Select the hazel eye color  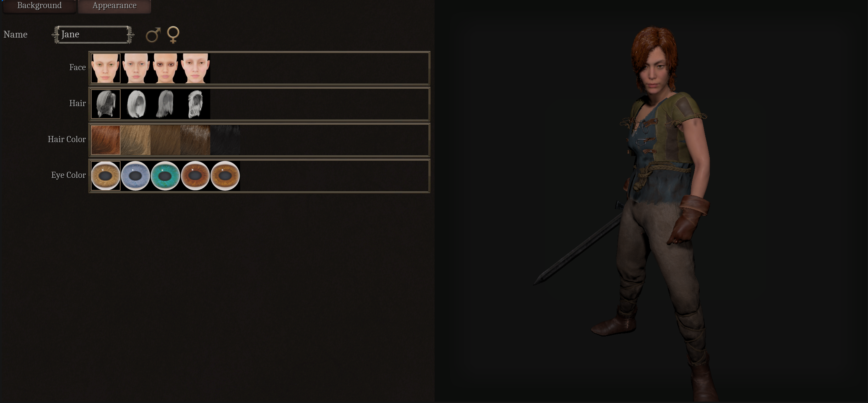pyautogui.click(x=105, y=176)
